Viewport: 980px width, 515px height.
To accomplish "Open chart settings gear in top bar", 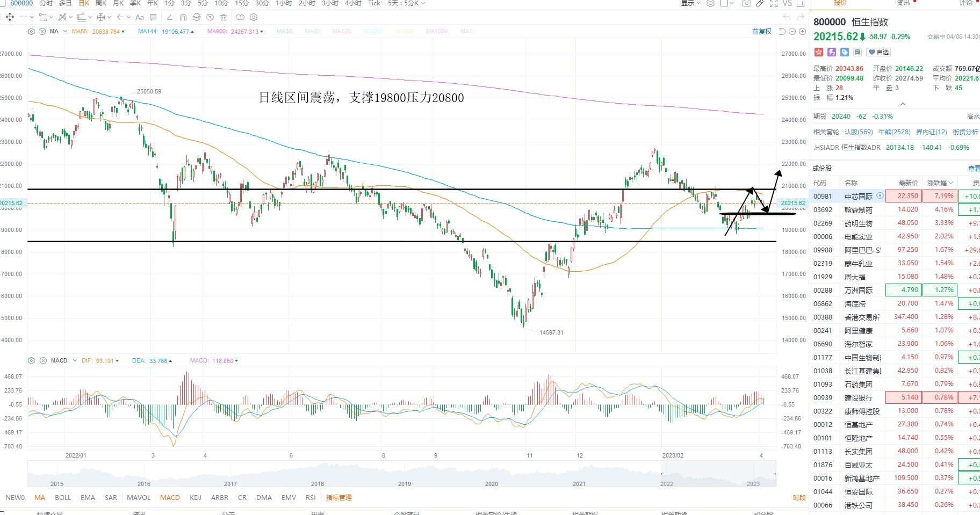I will (x=710, y=3).
